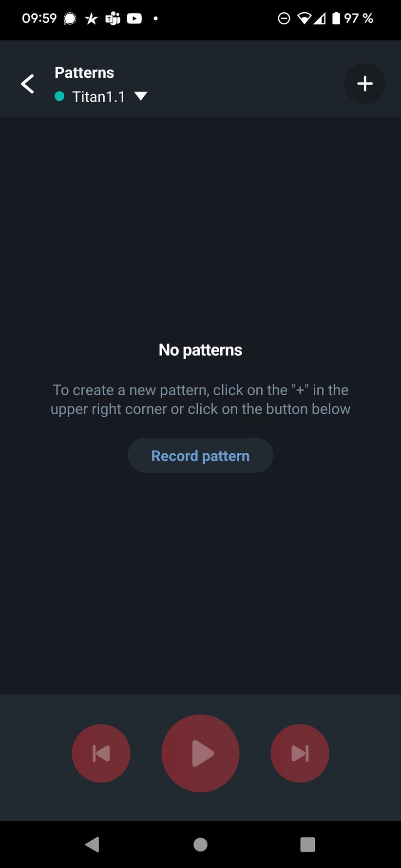401x868 pixels.
Task: Expand the Titan1.1 device dropdown arrow
Action: point(141,96)
